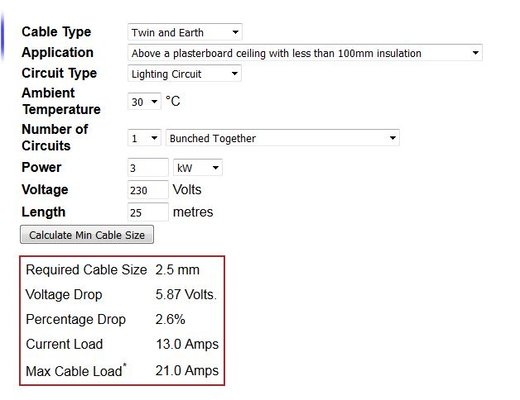Open the kW power unit dropdown
Screen dimensions: 520x400
click(x=198, y=167)
